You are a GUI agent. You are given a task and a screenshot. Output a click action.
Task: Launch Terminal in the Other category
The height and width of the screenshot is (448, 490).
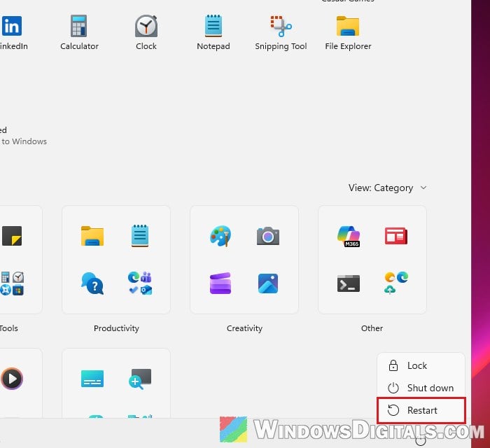(x=349, y=283)
